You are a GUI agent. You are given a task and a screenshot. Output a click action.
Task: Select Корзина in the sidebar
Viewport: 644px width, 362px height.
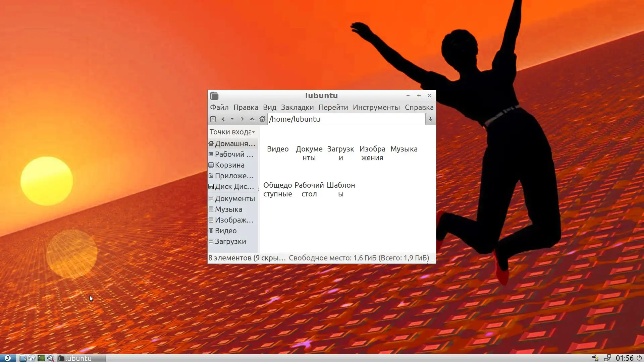(x=229, y=165)
